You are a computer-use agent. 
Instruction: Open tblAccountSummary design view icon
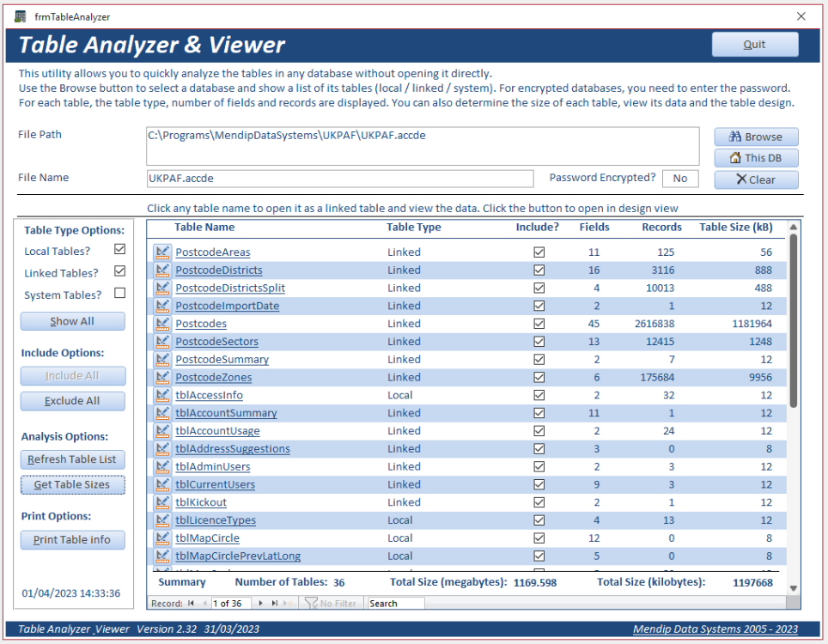(162, 413)
